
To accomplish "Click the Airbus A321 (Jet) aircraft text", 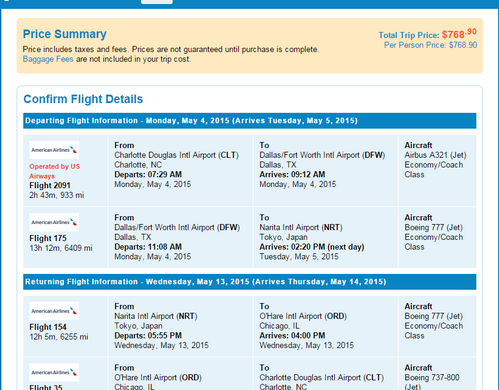I will [435, 155].
